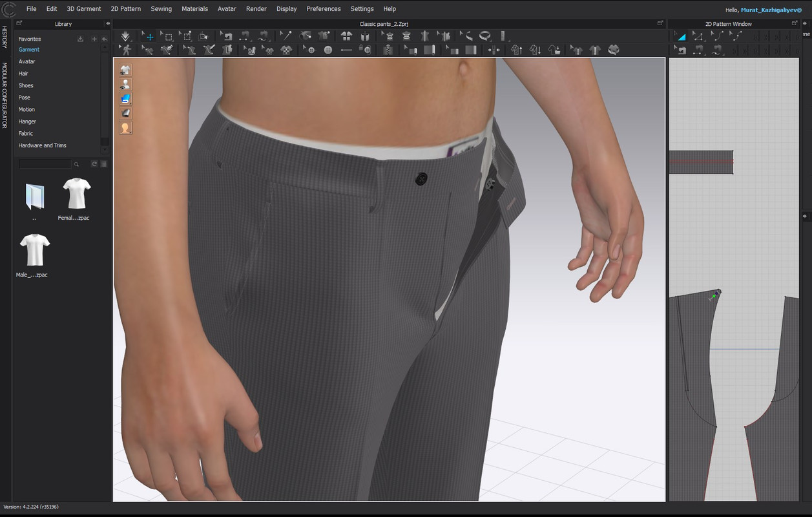The height and width of the screenshot is (517, 812).
Task: Click the inward arrows fitting icon
Action: click(494, 50)
